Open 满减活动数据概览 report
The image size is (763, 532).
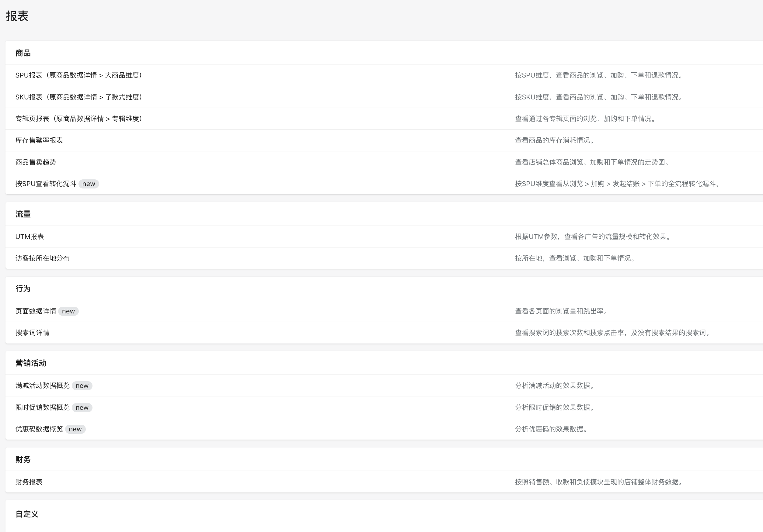43,385
